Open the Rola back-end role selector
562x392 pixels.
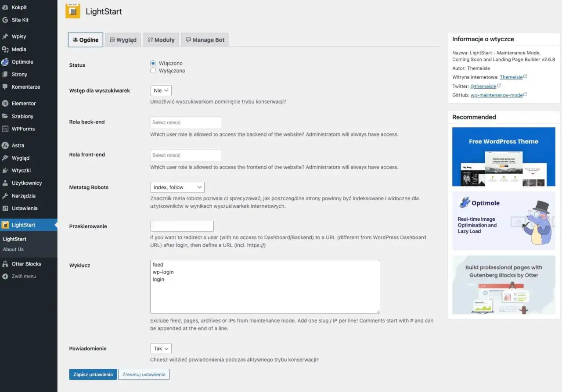pyautogui.click(x=186, y=122)
